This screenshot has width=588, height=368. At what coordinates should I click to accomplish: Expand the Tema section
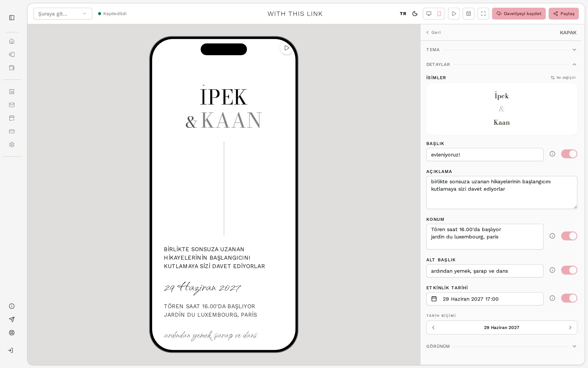(x=501, y=50)
